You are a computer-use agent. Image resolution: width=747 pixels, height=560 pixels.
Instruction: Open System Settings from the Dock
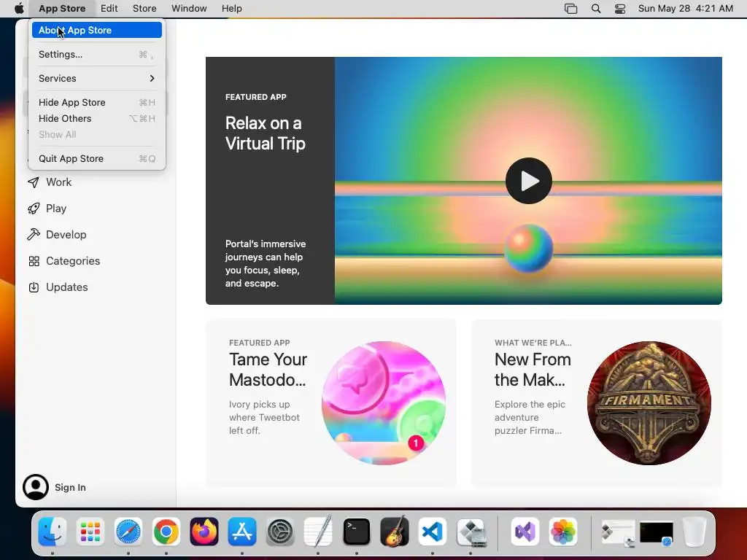280,532
